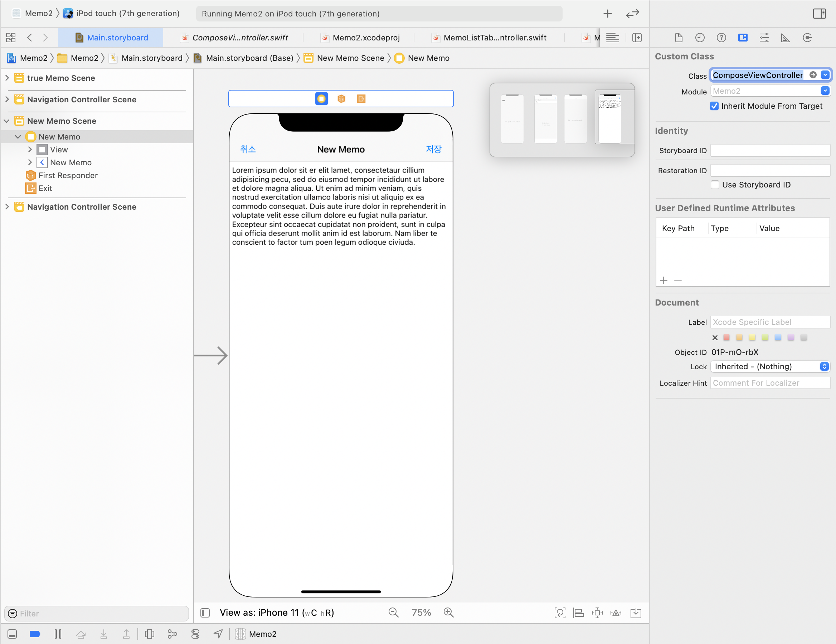The height and width of the screenshot is (644, 836).
Task: Click the Add Editor on Right icon
Action: point(637,38)
